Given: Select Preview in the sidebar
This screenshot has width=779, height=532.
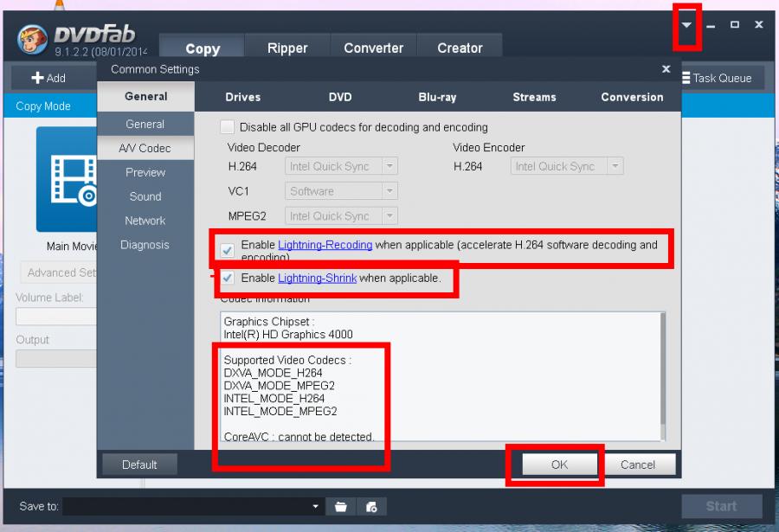Looking at the screenshot, I should pyautogui.click(x=145, y=172).
